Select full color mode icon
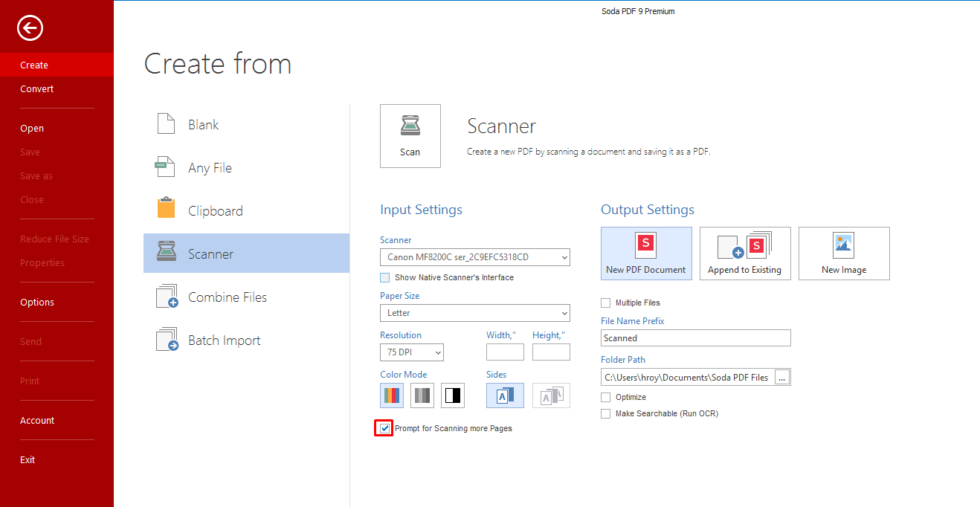 [392, 395]
